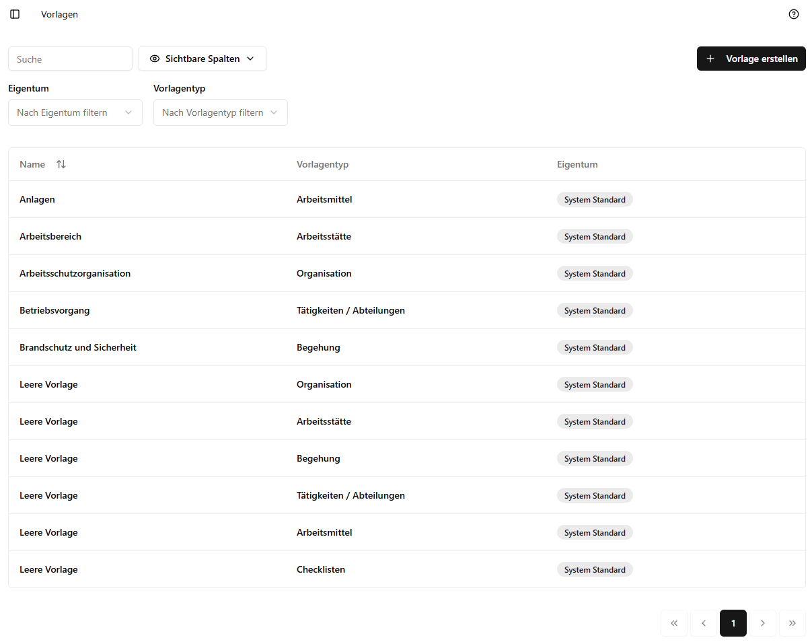Open Leere Vorlage of type Checklisten
The image size is (812, 644).
coord(48,569)
